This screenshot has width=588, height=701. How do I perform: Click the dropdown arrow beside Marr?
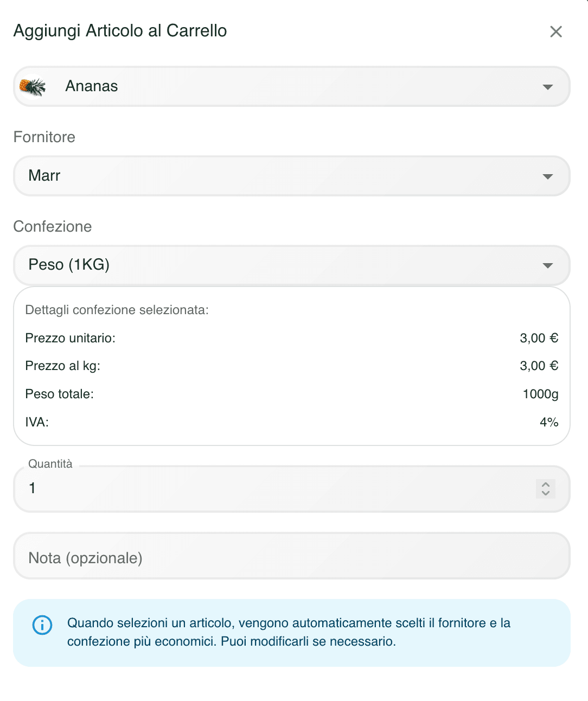[x=547, y=176]
